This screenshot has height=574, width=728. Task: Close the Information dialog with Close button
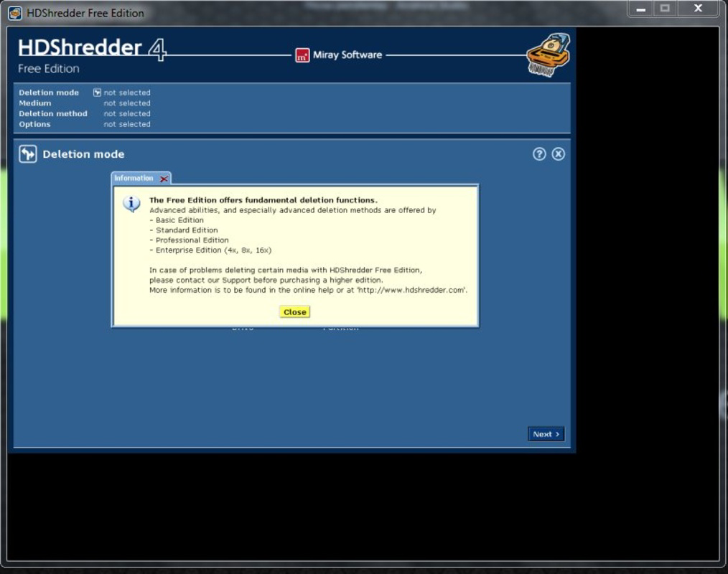click(295, 312)
